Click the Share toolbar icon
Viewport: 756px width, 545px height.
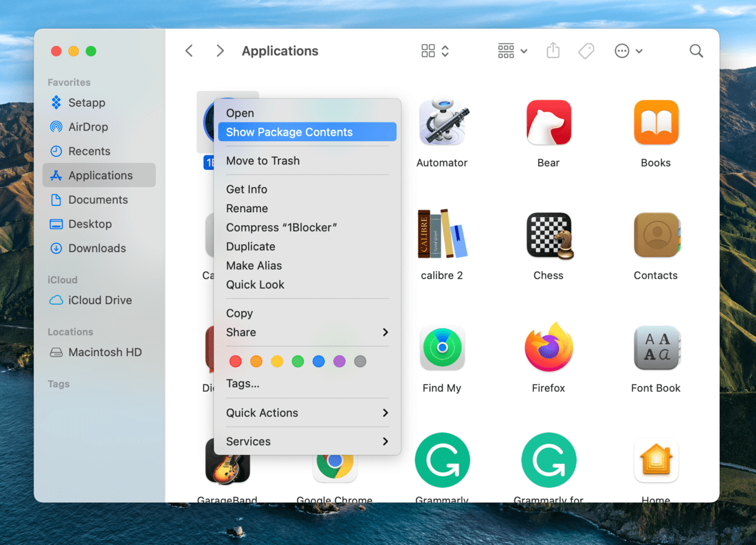coord(553,51)
